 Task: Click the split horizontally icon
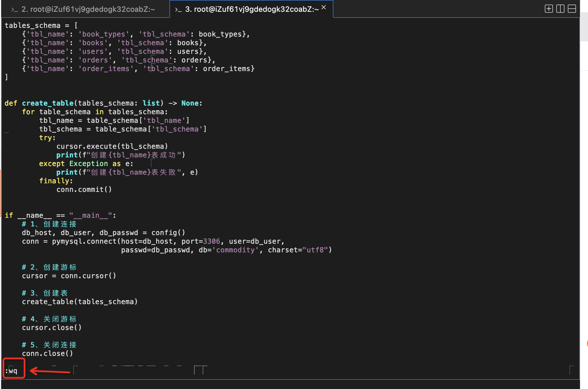(x=572, y=9)
